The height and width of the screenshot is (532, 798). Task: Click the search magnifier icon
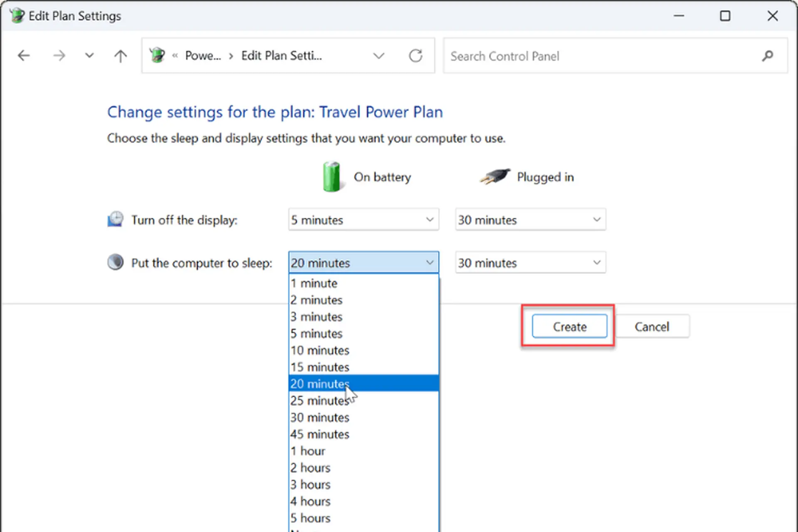tap(768, 56)
